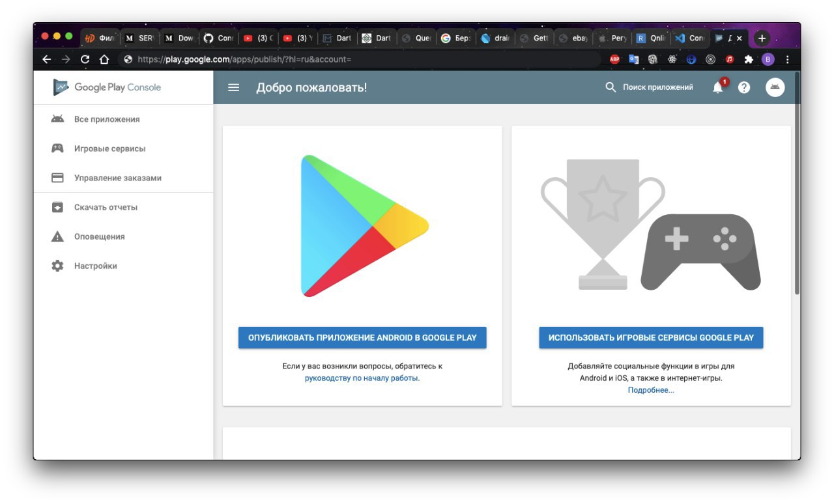The image size is (834, 504).
Task: Click Использовать игровые сервисы Google Play button
Action: coord(651,337)
